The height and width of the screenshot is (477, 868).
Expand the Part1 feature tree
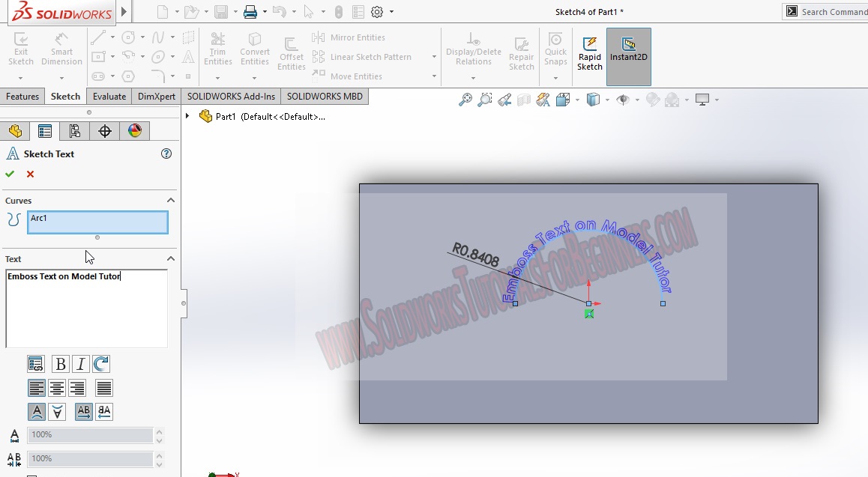click(x=187, y=116)
